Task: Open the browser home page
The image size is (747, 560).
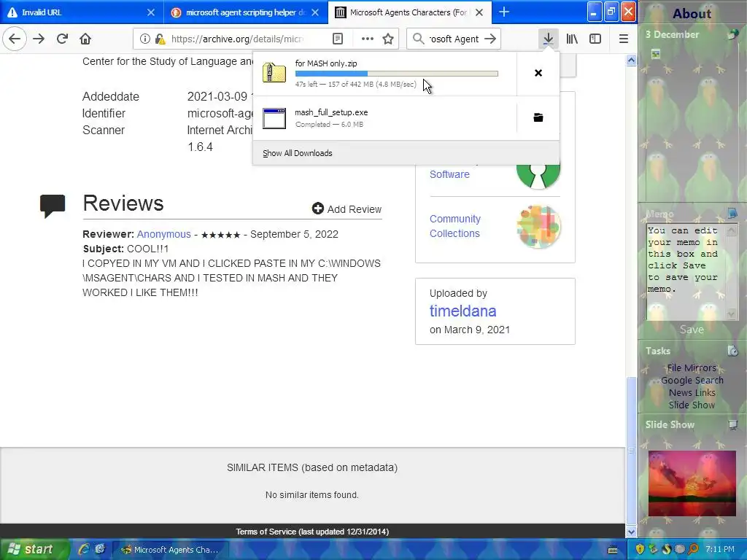Action: [x=85, y=39]
